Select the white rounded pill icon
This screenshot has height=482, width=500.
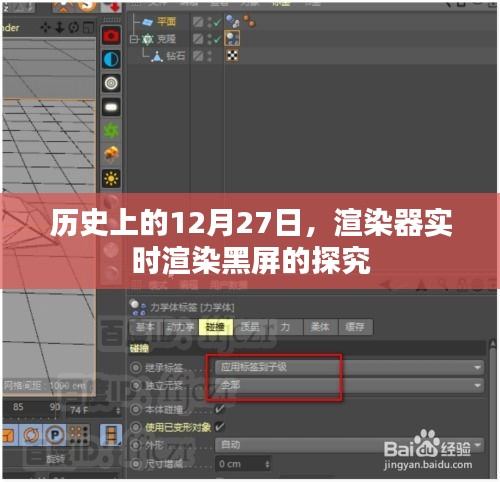(x=111, y=107)
